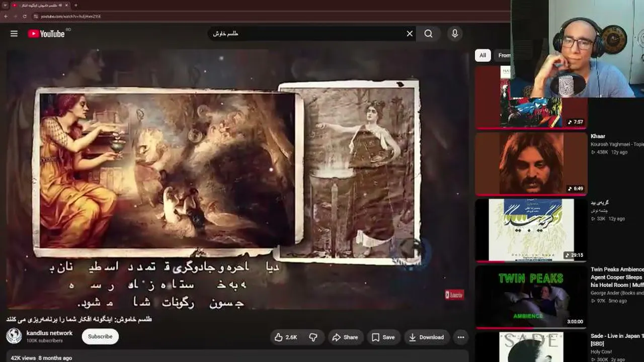Open the tab search dropdown arrow

pyautogui.click(x=5, y=6)
